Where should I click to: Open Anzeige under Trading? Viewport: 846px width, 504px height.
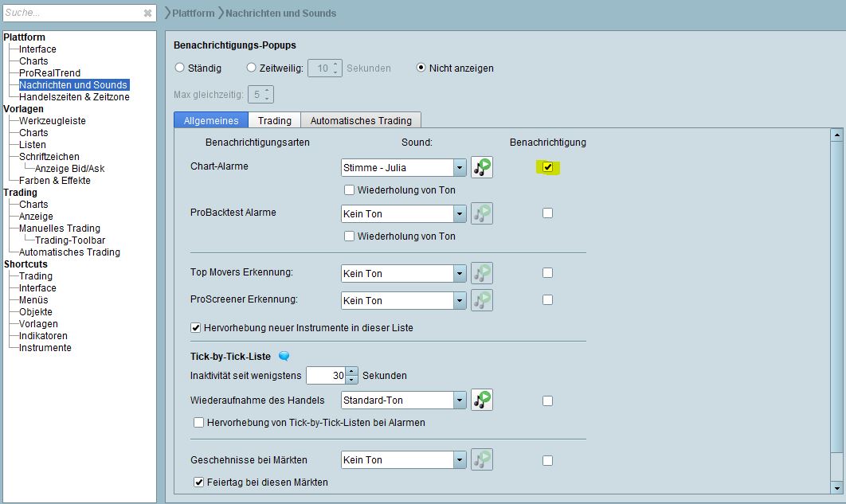[x=36, y=216]
